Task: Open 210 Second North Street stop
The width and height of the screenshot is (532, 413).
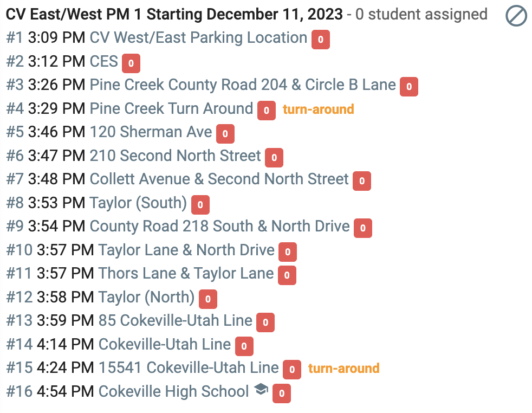Action: 175,156
